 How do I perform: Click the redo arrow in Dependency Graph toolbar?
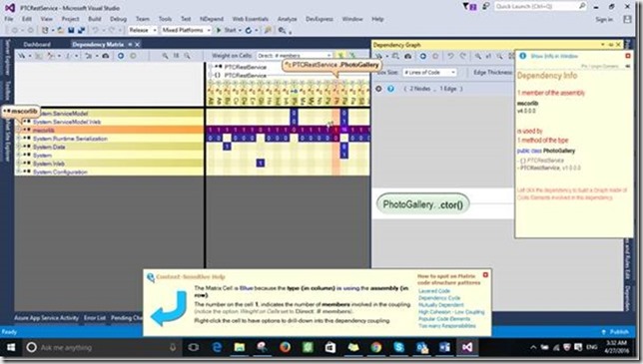[x=462, y=56]
